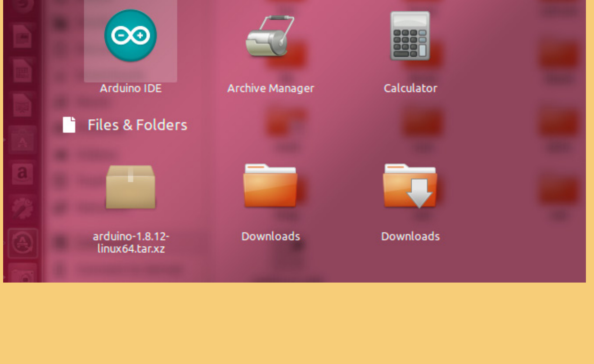This screenshot has height=364, width=594.
Task: Click the "Arduino IDE" label text
Action: tap(130, 88)
